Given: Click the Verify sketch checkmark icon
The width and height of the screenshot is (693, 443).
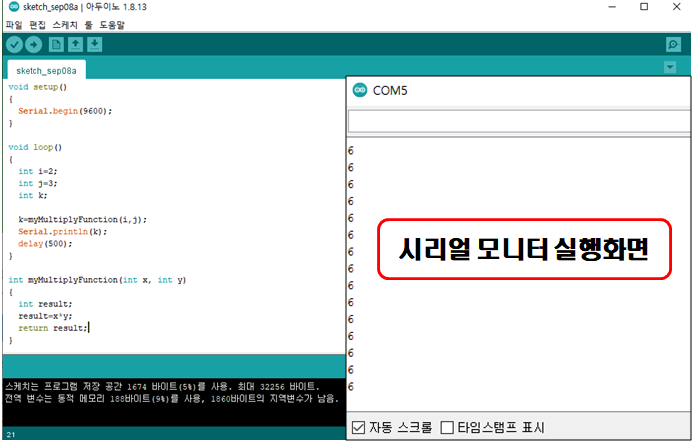Looking at the screenshot, I should tap(15, 45).
